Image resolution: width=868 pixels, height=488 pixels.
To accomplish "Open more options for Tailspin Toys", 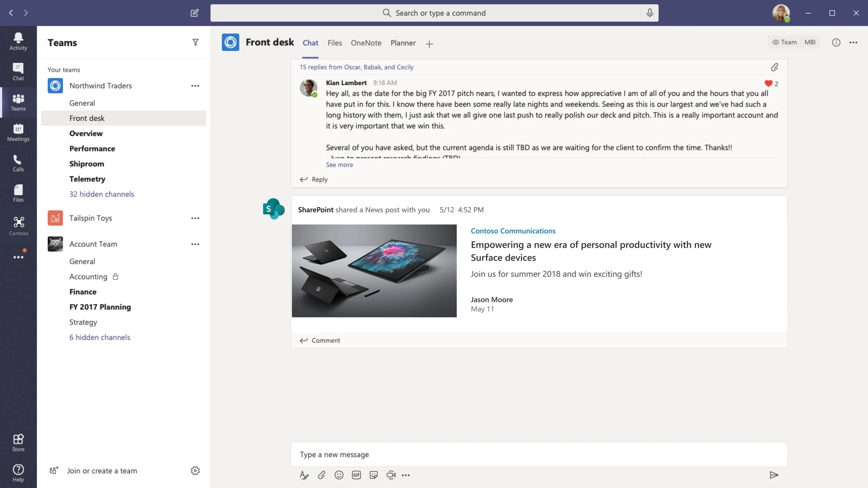I will point(195,218).
